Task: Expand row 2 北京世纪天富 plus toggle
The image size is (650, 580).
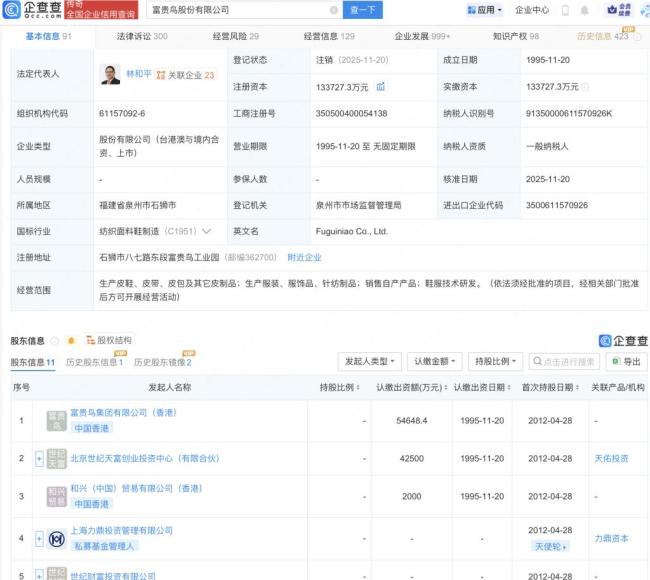Action: click(39, 459)
